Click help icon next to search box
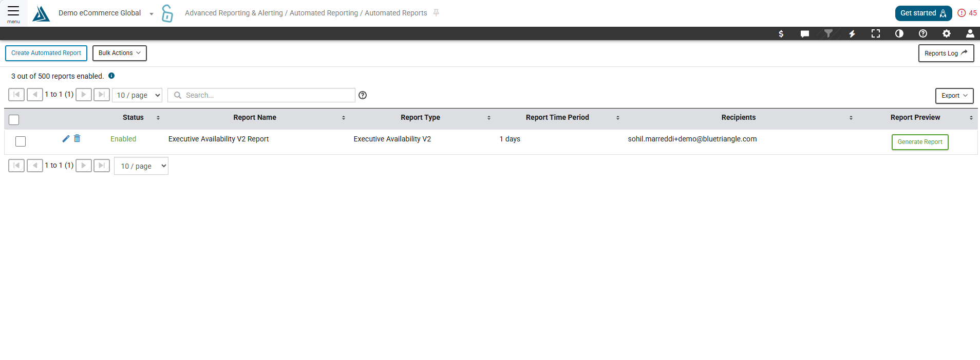Screen dimensions: 980x360 (363, 95)
